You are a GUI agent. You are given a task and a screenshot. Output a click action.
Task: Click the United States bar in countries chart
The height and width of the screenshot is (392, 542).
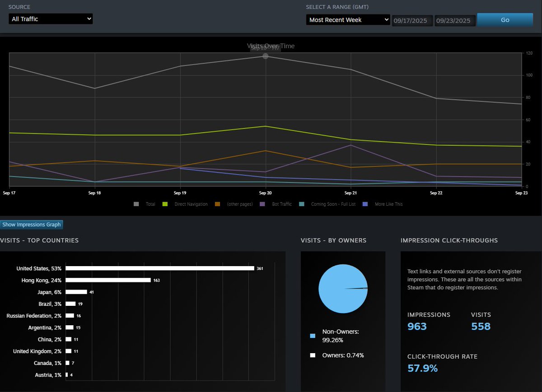tap(160, 268)
